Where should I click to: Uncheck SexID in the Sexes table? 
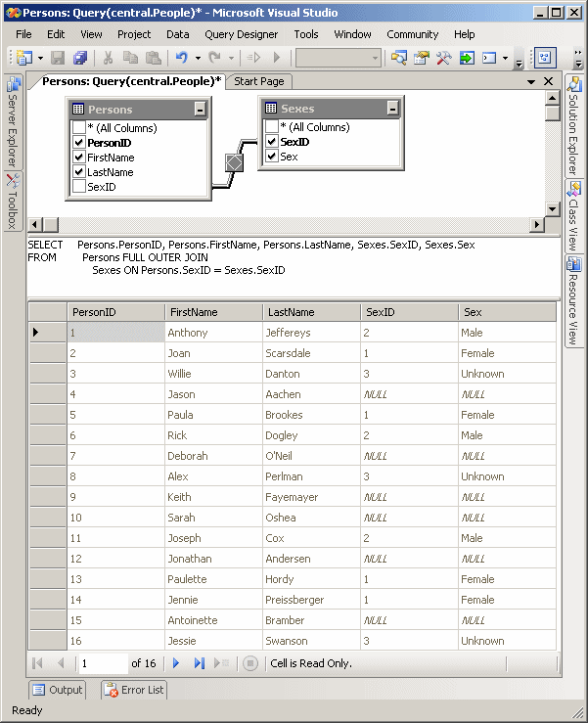[272, 141]
